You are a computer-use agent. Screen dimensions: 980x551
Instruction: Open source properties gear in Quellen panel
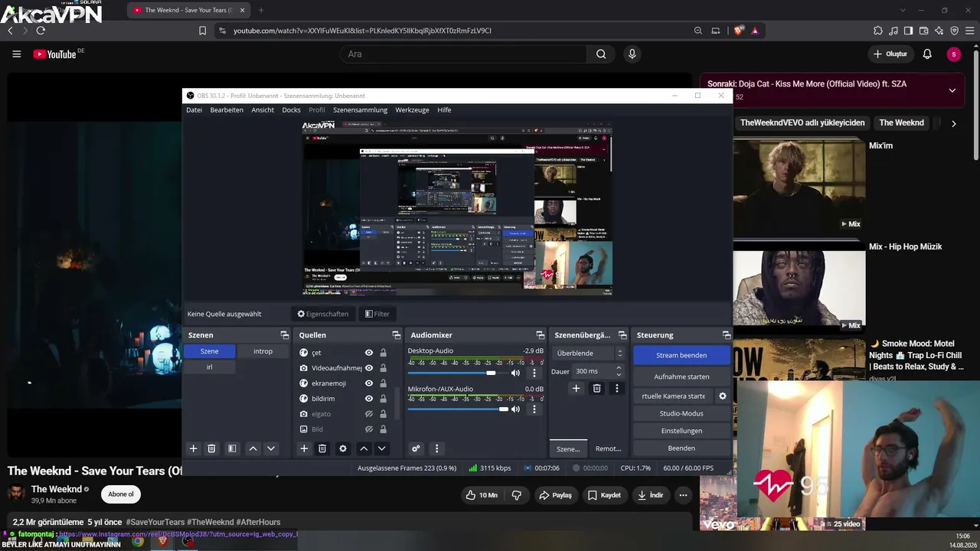tap(343, 448)
